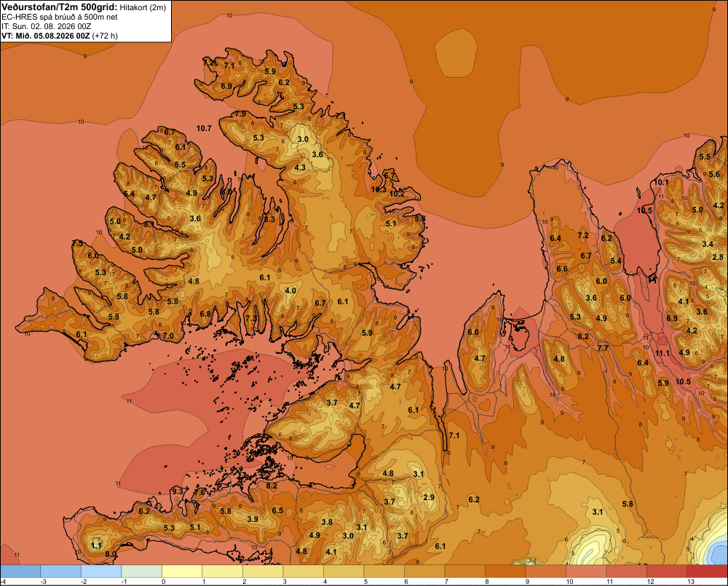Screen dimensions: 728x586
Task: Click the 'Hitakort (2m)' title text
Action: [143, 7]
